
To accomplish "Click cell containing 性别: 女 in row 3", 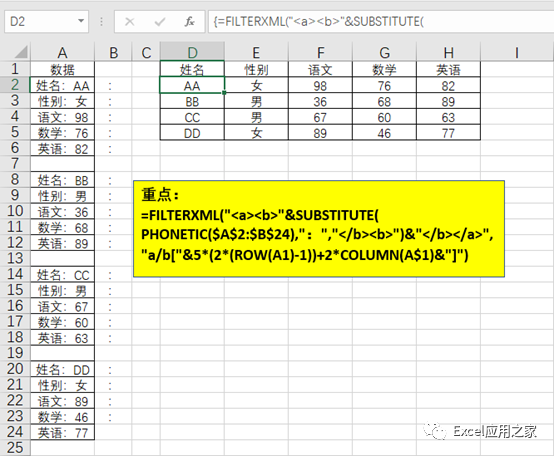I will [63, 101].
